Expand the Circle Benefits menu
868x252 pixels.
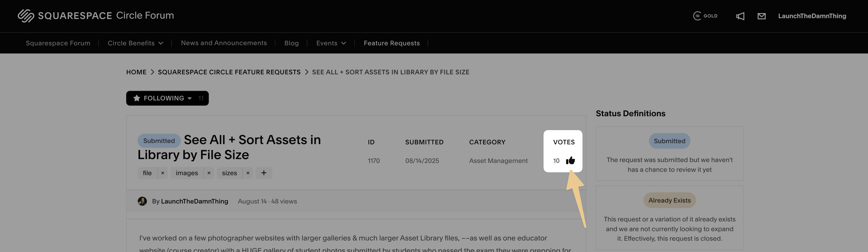pyautogui.click(x=136, y=43)
